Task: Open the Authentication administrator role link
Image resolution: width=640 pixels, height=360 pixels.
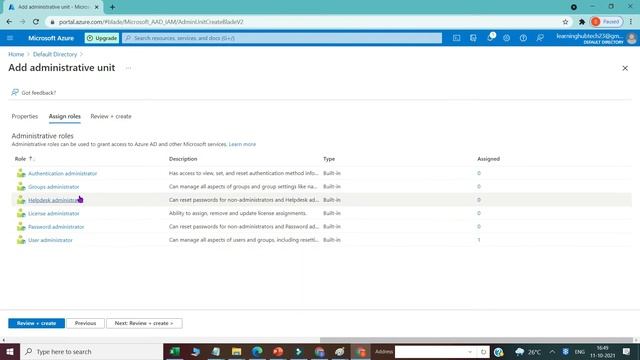Action: click(62, 173)
